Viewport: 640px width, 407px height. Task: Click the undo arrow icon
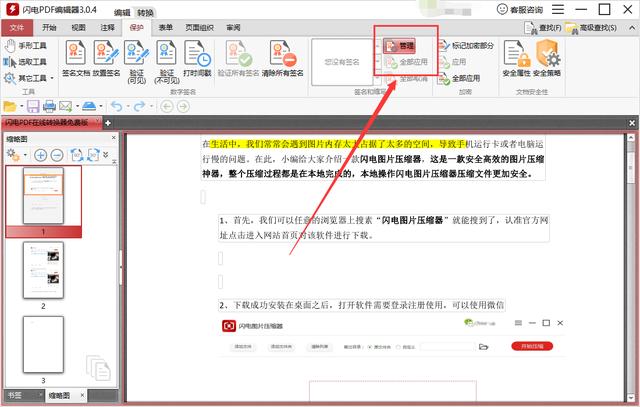point(117,107)
